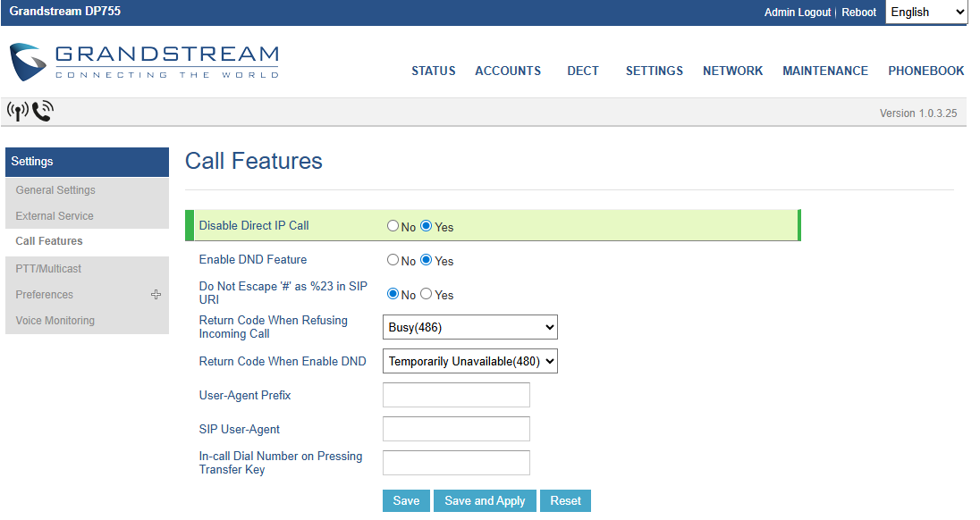The image size is (980, 520).
Task: Select Yes for Do Not Escape '#'
Action: (x=427, y=294)
